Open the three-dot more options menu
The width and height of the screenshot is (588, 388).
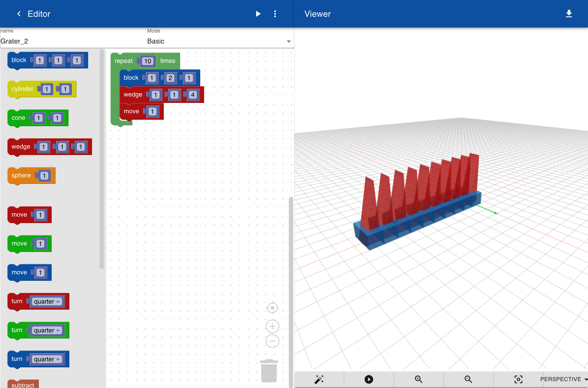coord(275,14)
